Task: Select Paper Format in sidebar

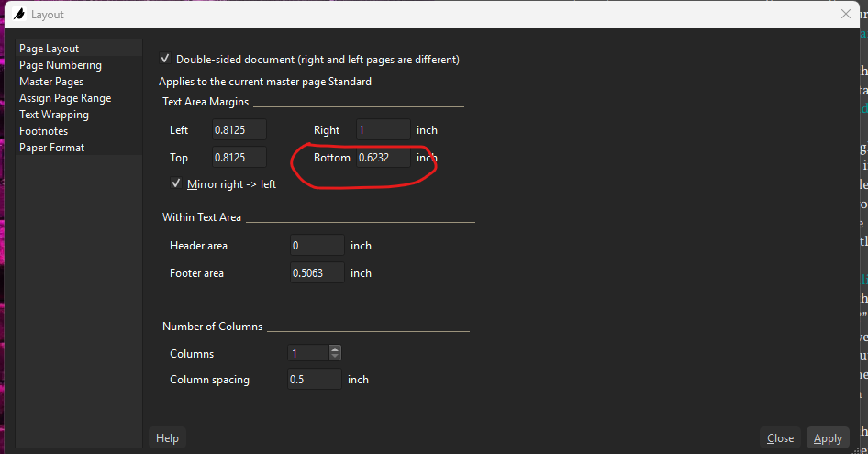Action: 52,148
